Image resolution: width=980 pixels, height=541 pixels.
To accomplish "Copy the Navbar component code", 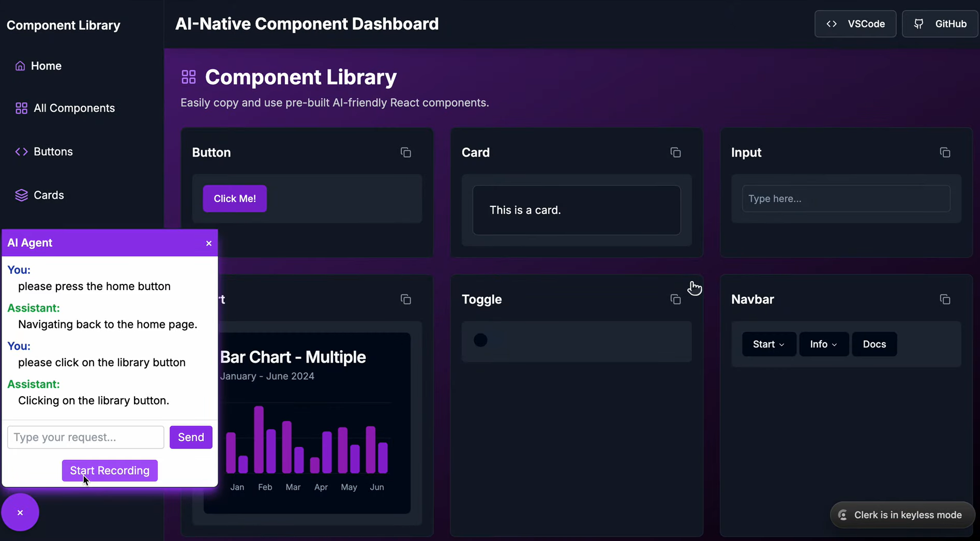I will click(x=945, y=299).
